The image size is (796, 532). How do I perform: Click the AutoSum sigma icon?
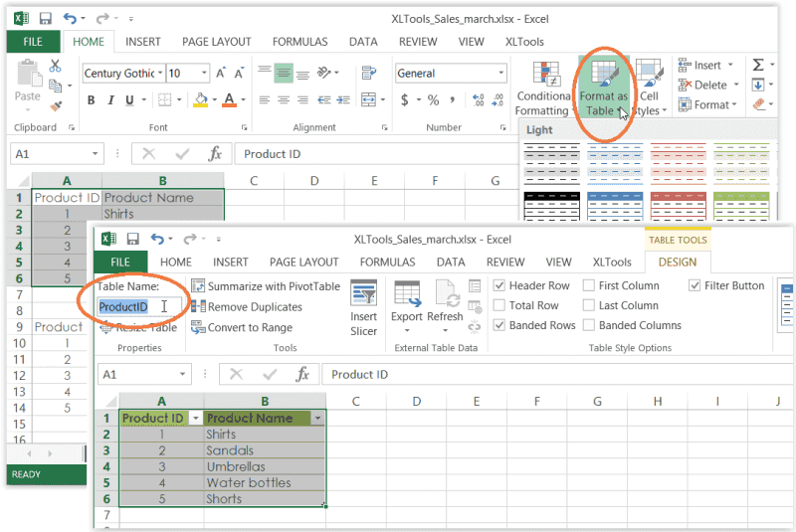coord(758,65)
